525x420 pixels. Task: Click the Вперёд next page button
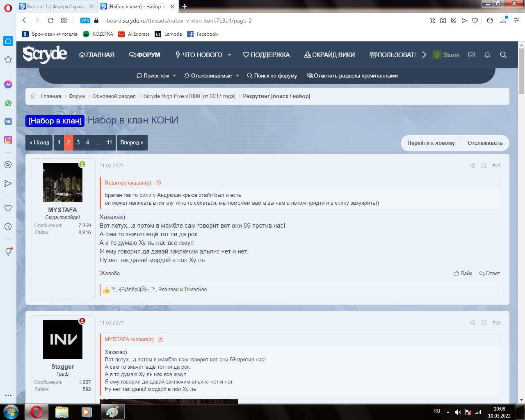pos(132,143)
